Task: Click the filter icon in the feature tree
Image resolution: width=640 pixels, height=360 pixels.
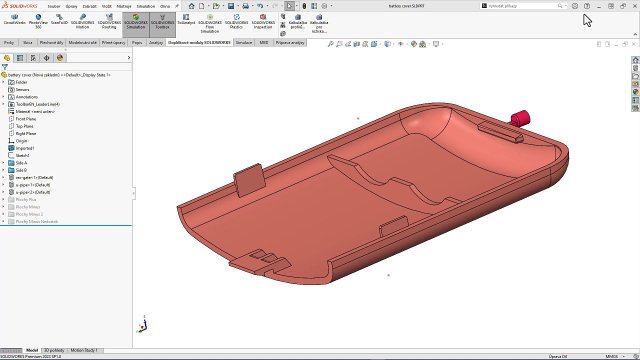Action: click(5, 67)
